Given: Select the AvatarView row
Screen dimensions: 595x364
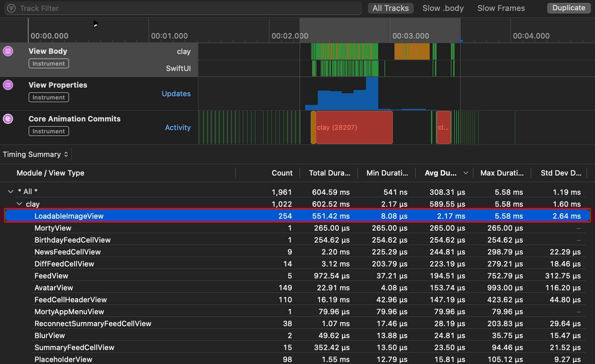Looking at the screenshot, I should pyautogui.click(x=54, y=288).
